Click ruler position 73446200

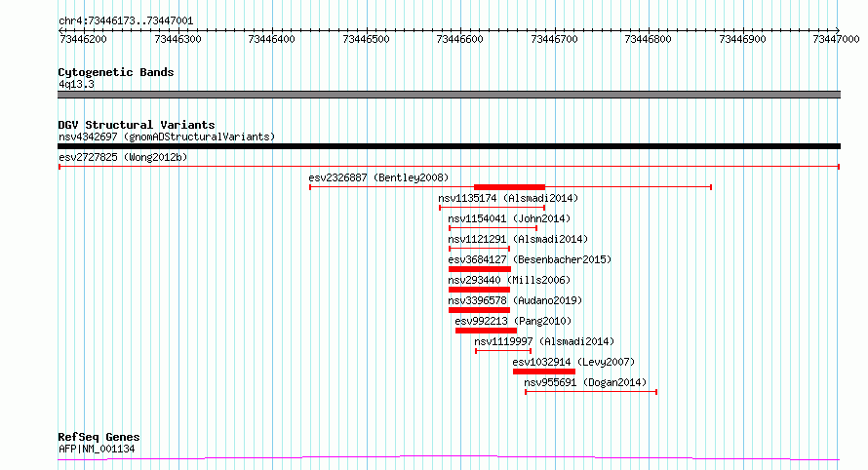(83, 39)
